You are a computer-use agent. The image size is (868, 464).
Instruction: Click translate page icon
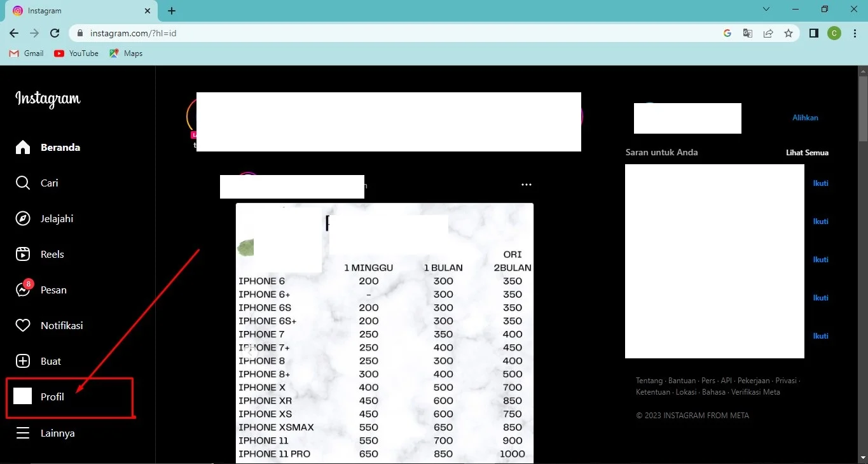[x=748, y=33]
